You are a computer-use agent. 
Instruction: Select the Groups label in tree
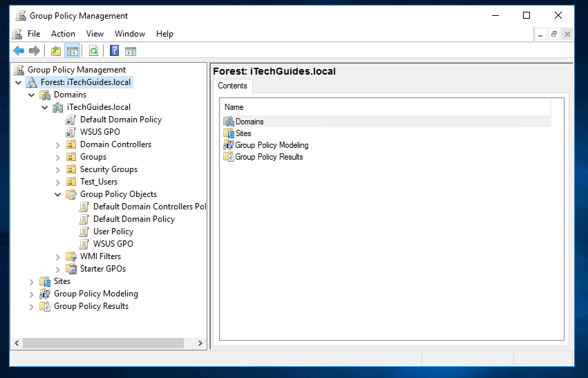[x=93, y=157]
